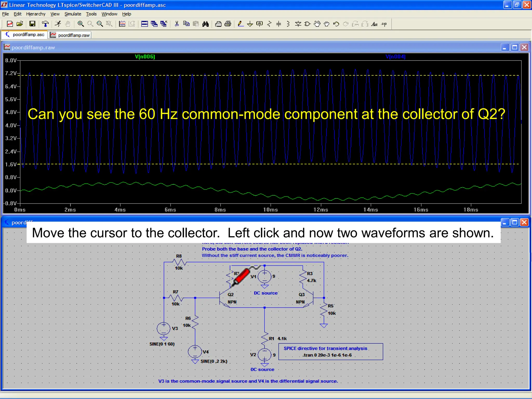
Task: Select the capacitor component tool
Action: [278, 24]
